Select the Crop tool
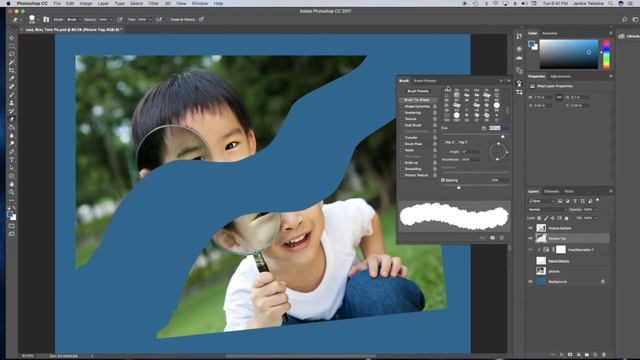 coord(11,71)
